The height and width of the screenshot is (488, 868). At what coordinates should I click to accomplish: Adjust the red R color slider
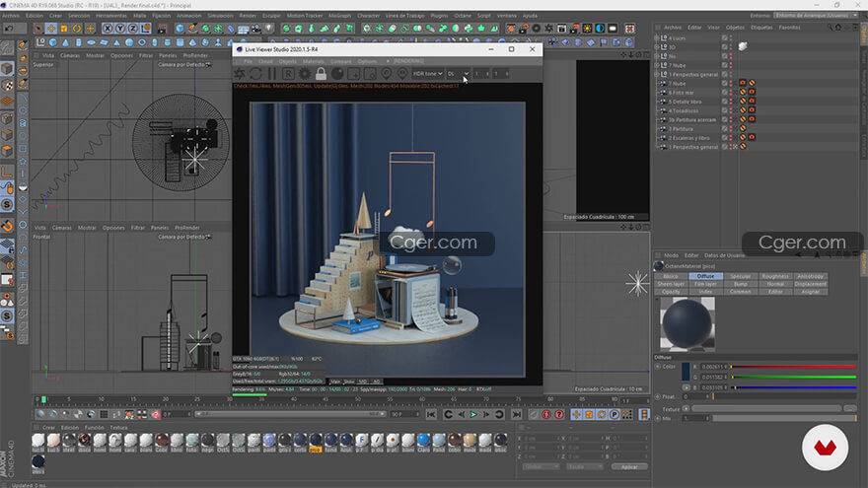click(x=794, y=367)
